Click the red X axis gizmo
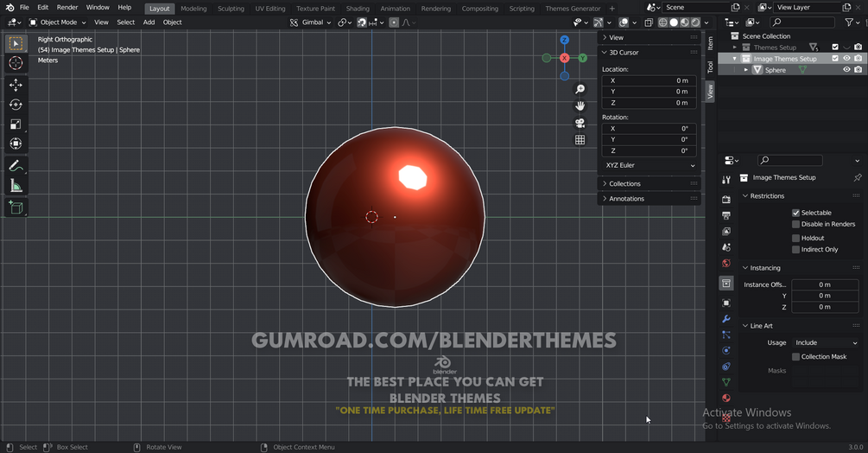Viewport: 868px width, 453px height. pyautogui.click(x=564, y=58)
